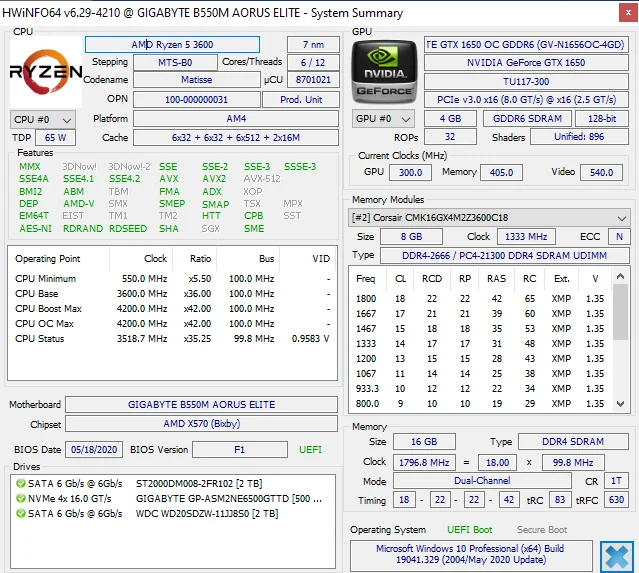Click the Dual-Channel mode field
The width and height of the screenshot is (639, 573).
[x=482, y=481]
